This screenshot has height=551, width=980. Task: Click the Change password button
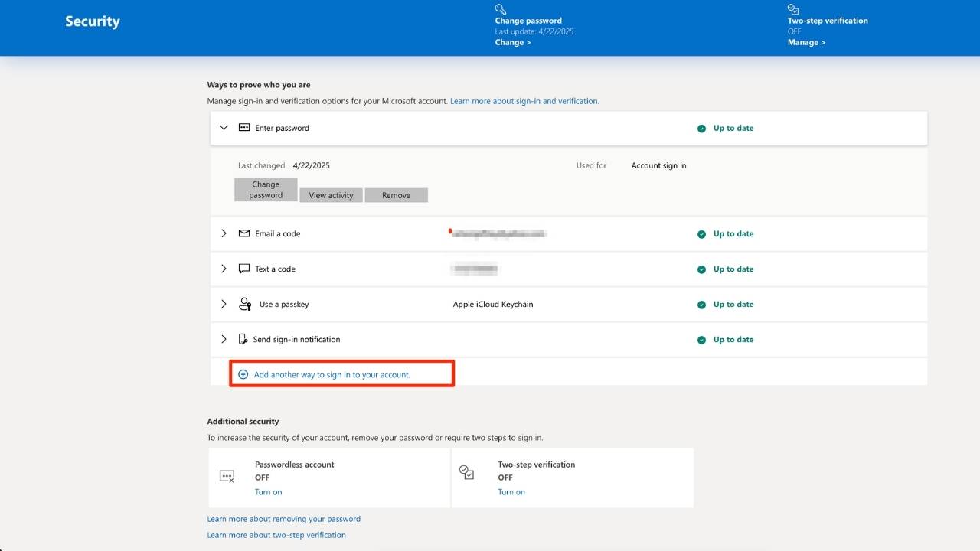[266, 190]
